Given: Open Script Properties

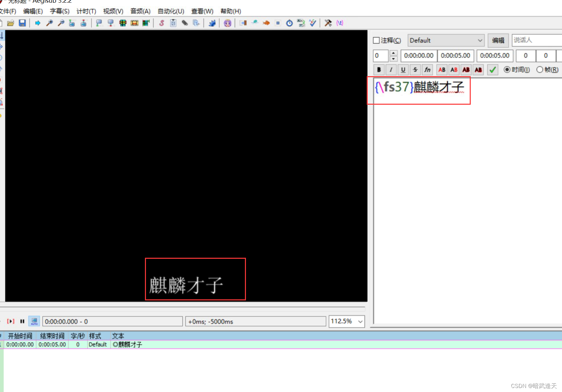Looking at the screenshot, I should coord(173,23).
